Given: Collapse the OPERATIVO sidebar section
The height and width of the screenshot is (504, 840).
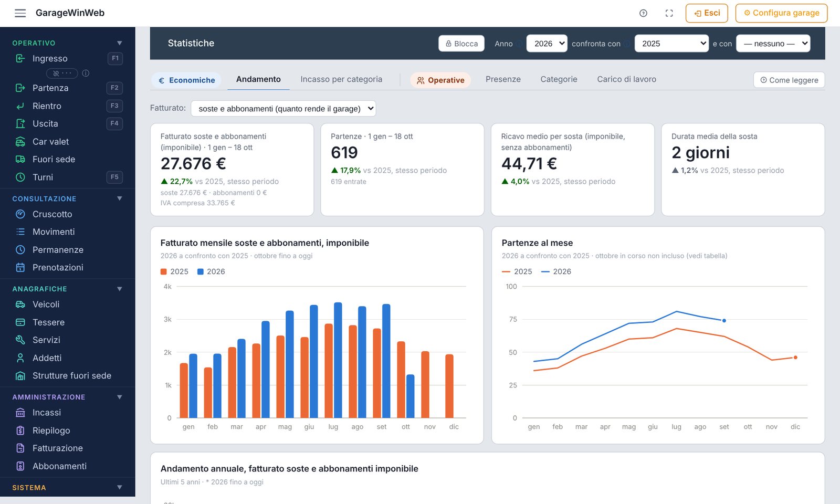Looking at the screenshot, I should pyautogui.click(x=120, y=43).
